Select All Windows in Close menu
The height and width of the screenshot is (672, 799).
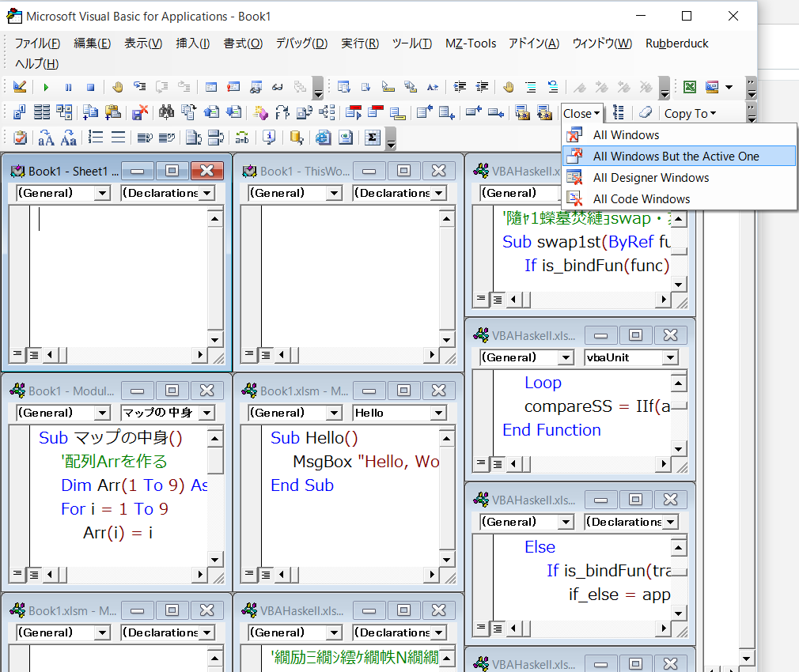point(679,135)
